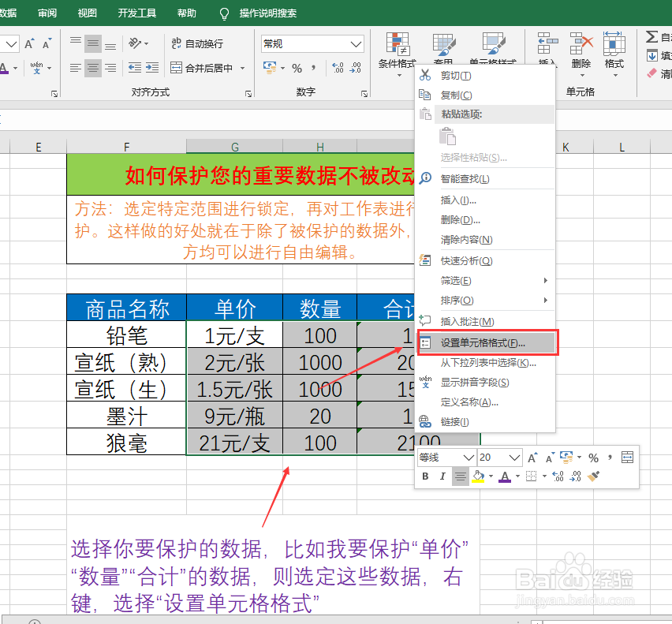Viewport: 672px width, 624px height.
Task: Open the Help tab (帮助)
Action: tap(187, 13)
